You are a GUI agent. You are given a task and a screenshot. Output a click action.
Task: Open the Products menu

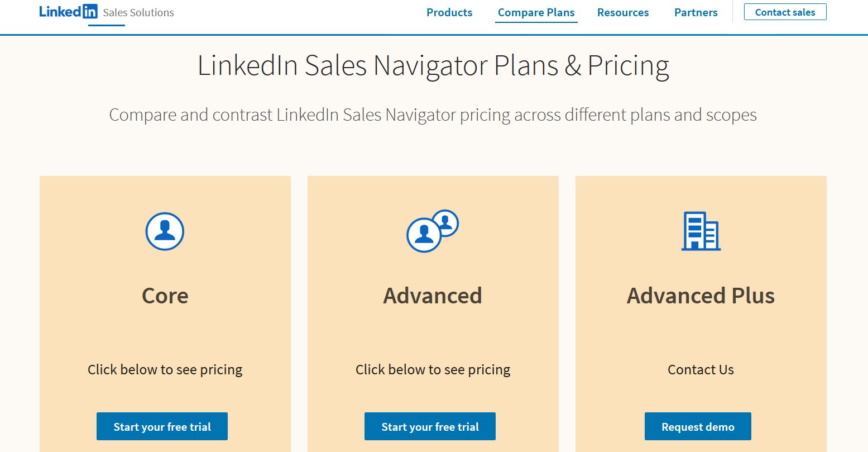[x=449, y=12]
